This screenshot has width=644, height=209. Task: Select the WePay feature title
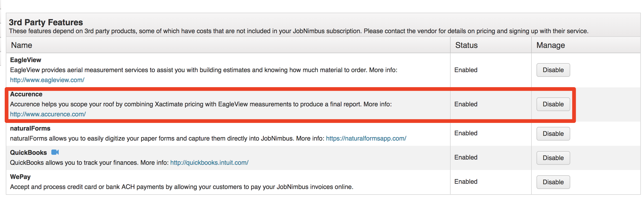click(x=20, y=177)
